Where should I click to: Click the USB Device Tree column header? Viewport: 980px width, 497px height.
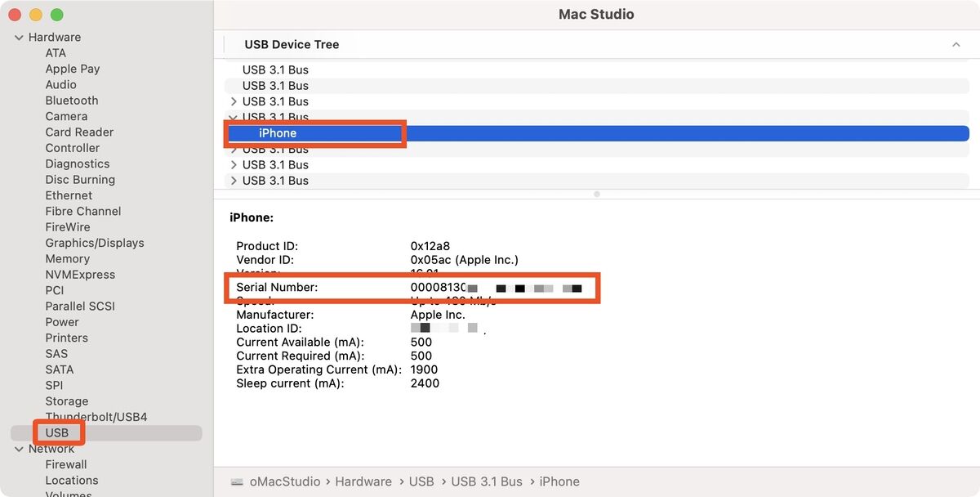click(x=292, y=45)
